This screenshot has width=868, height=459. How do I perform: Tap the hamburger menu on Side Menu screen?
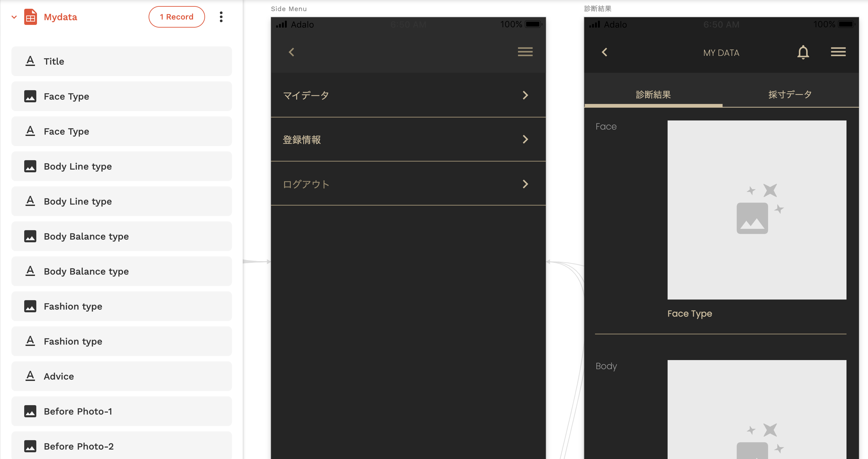525,52
